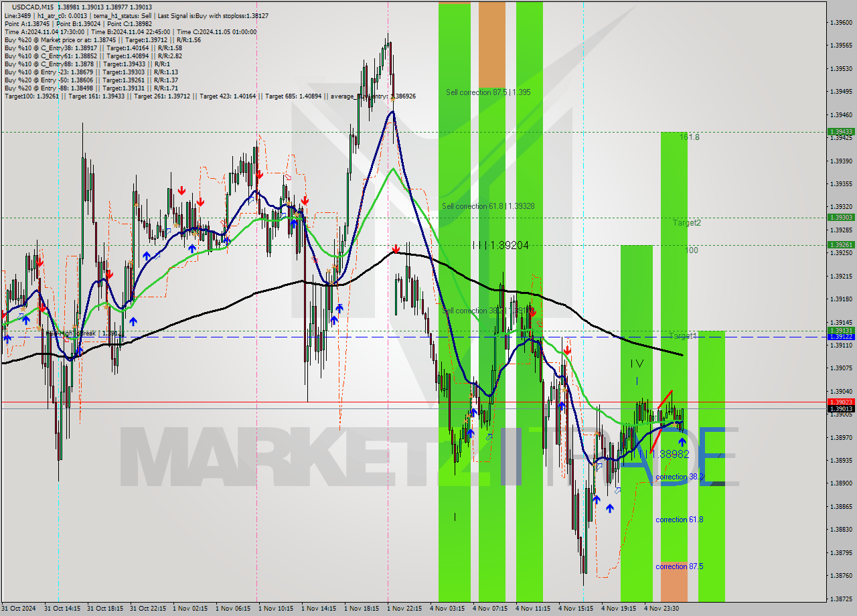Image resolution: width=857 pixels, height=616 pixels.
Task: Click the 1.38830 price axis value
Action: click(x=841, y=529)
